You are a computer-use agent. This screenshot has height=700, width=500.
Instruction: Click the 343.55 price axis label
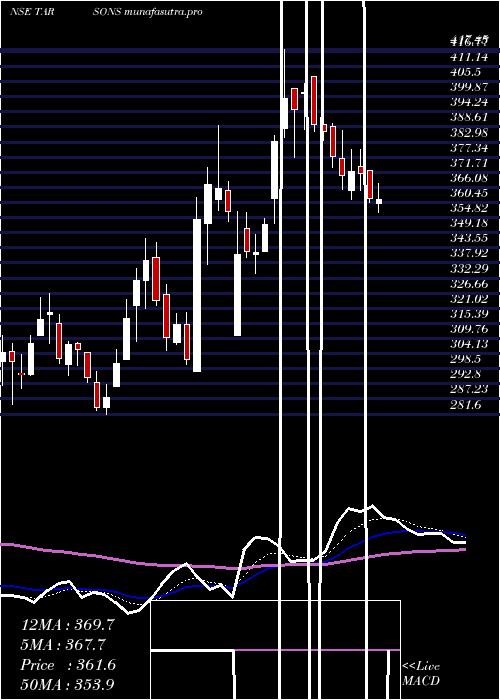[469, 238]
